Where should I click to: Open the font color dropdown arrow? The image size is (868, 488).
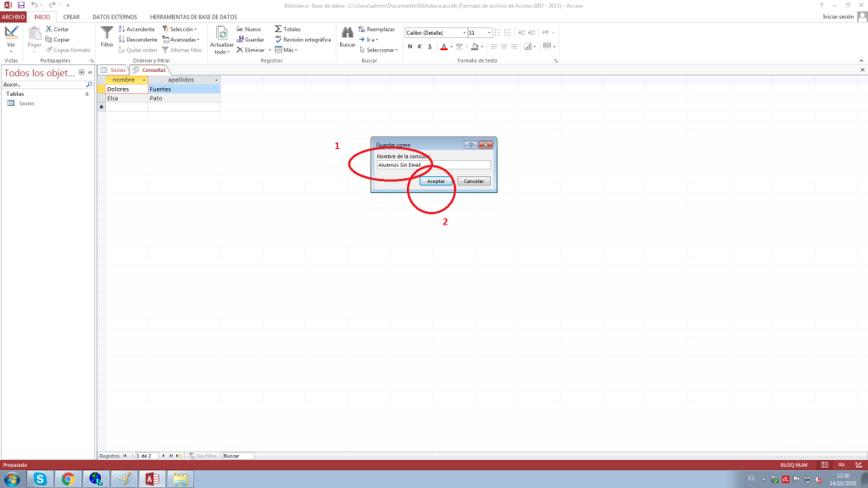coord(451,47)
